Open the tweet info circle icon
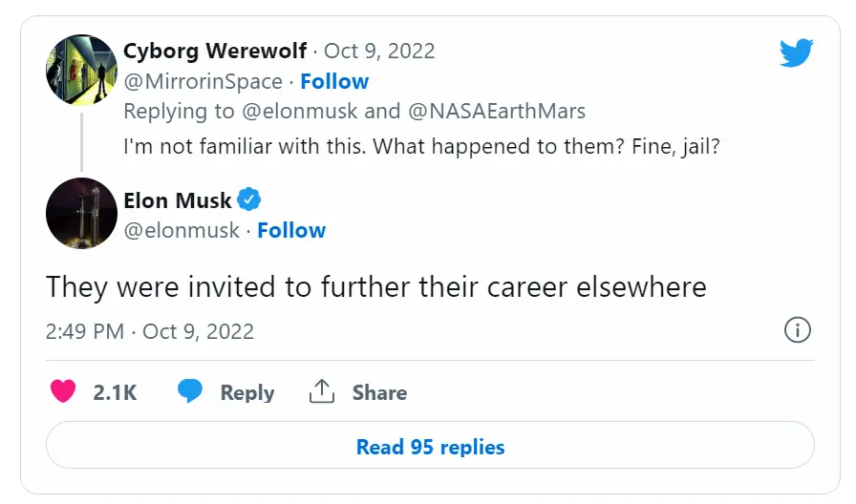 coord(797,330)
